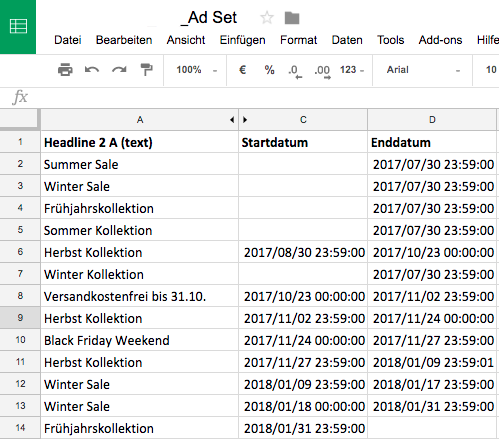Format as currency with euro icon
Viewport: 499px width, 439px height.
[243, 70]
